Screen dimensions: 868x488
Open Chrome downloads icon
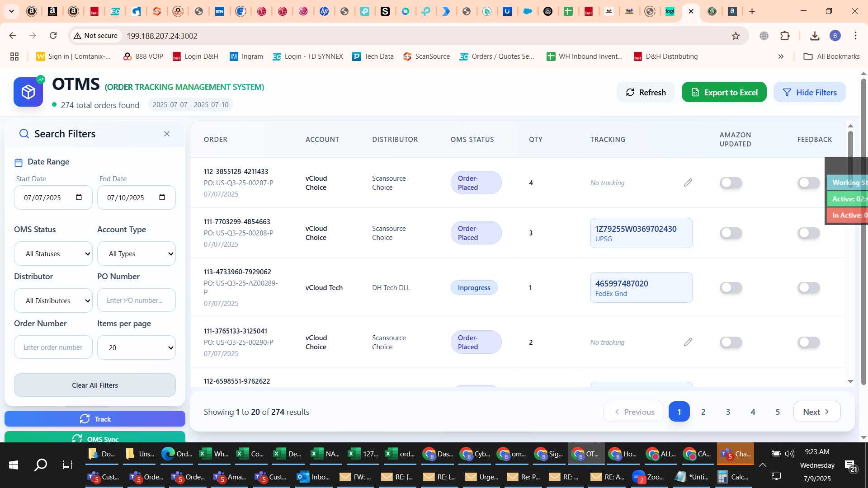[x=815, y=36]
